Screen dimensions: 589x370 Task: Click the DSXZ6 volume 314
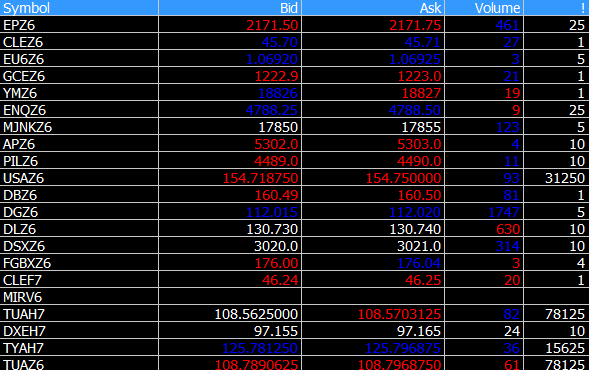(508, 246)
